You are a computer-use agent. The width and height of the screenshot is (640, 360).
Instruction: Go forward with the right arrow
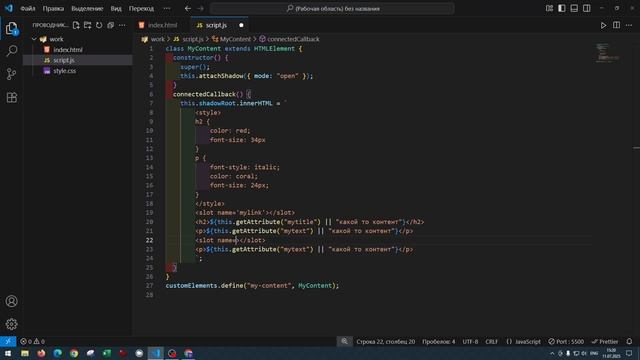(x=200, y=8)
